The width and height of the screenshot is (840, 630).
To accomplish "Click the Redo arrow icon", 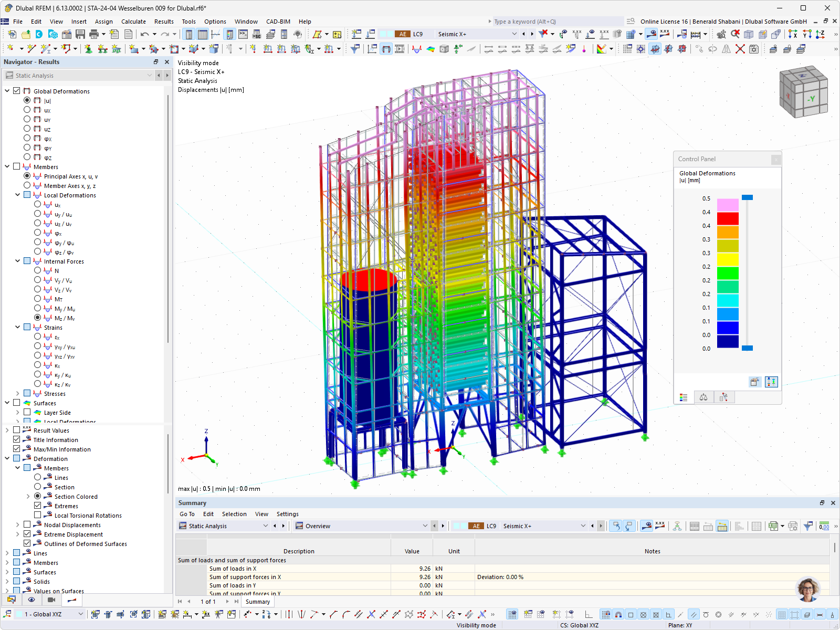I will click(x=165, y=34).
